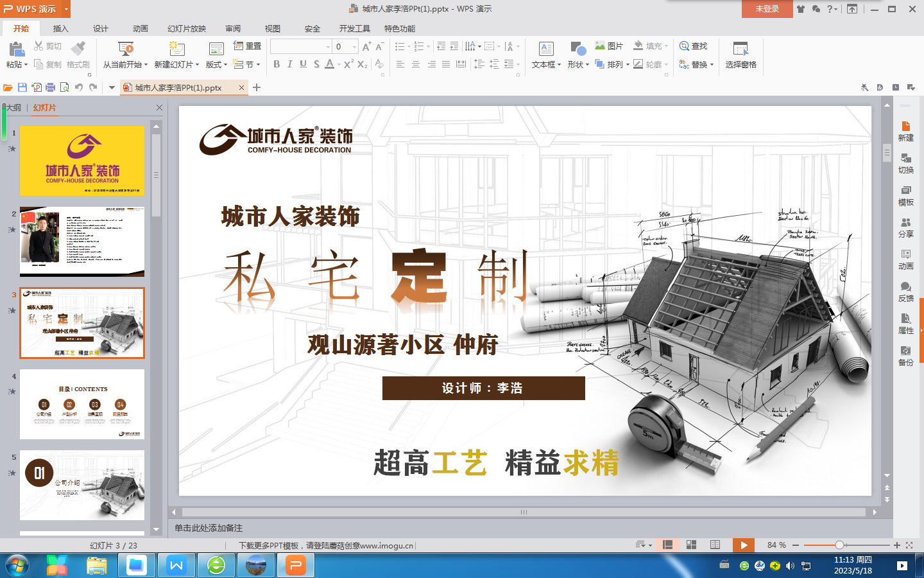The image size is (924, 578).
Task: Decrease font size with A- icon
Action: point(379,46)
